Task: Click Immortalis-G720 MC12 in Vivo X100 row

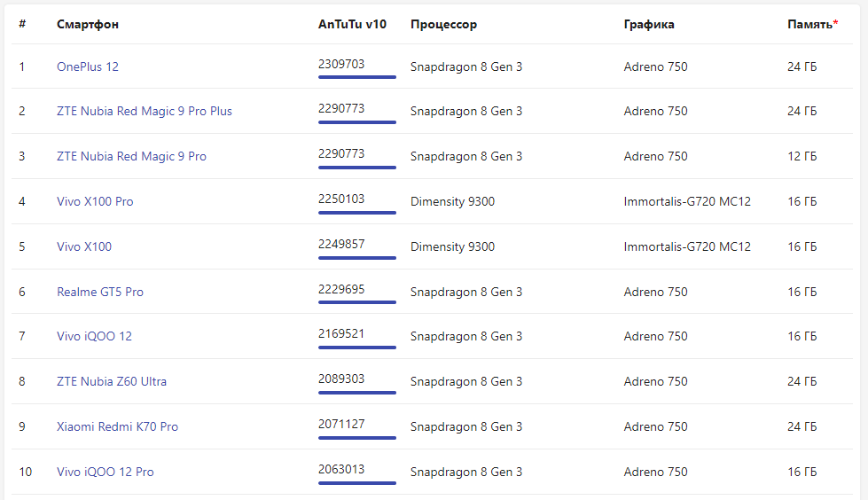Action: (687, 247)
